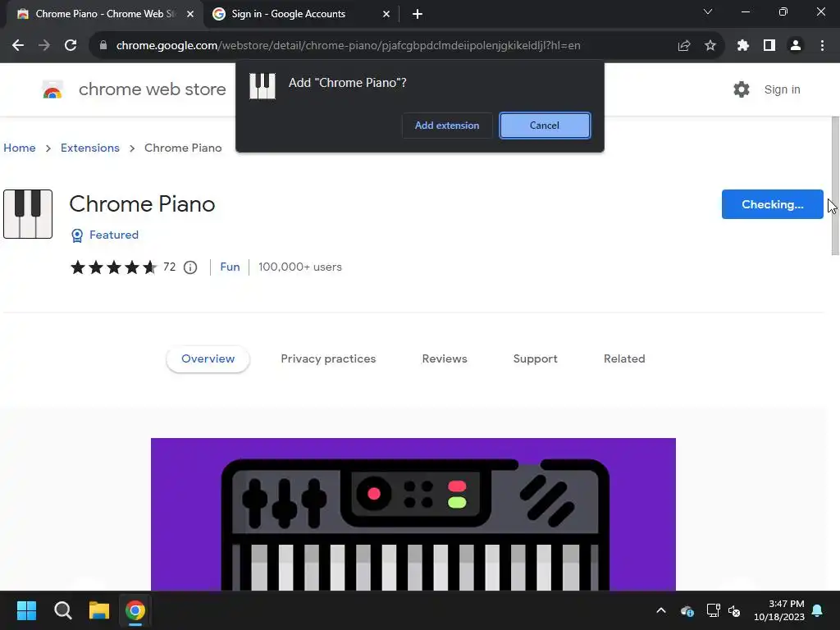
Task: Show hidden system tray icons
Action: click(661, 610)
